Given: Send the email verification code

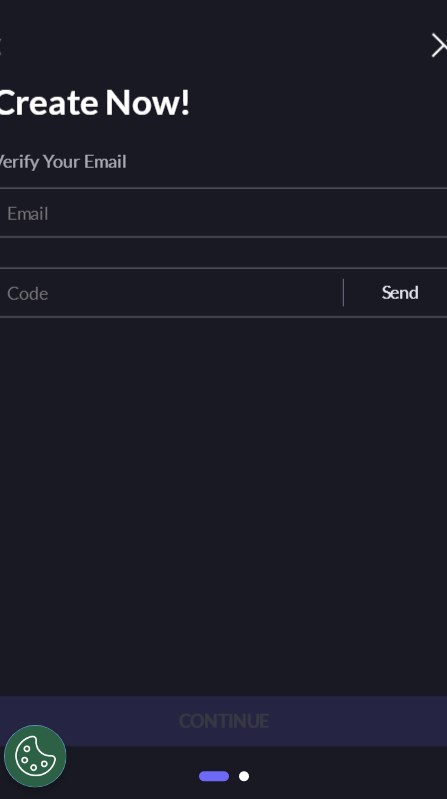Looking at the screenshot, I should (x=400, y=292).
